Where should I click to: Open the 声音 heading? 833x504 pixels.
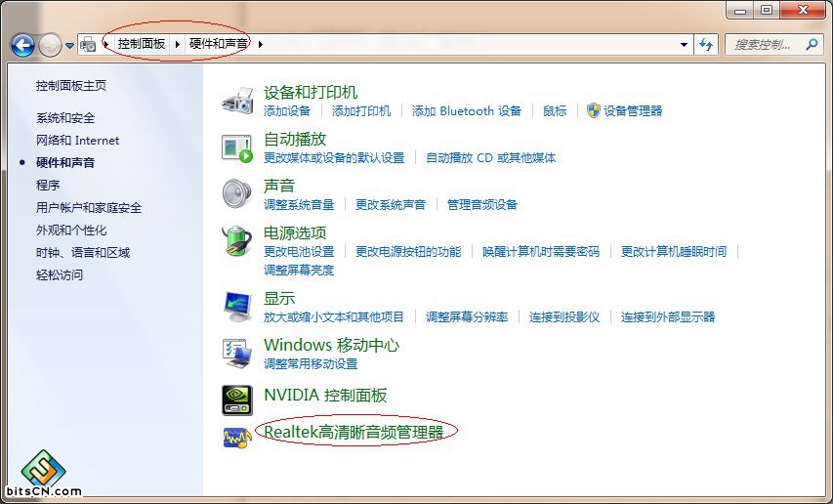point(279,186)
